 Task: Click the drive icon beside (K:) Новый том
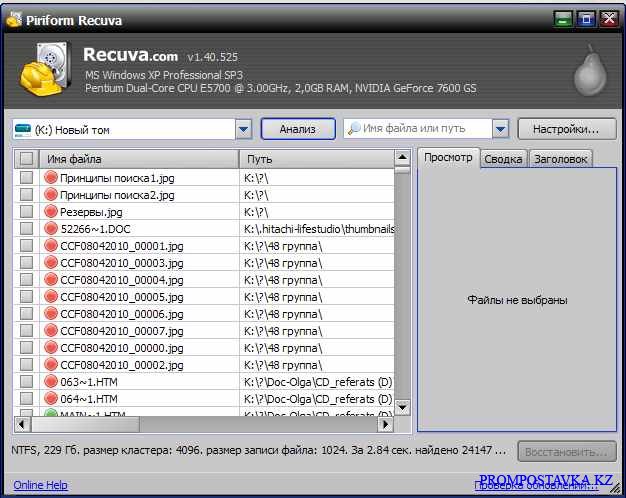click(x=22, y=130)
